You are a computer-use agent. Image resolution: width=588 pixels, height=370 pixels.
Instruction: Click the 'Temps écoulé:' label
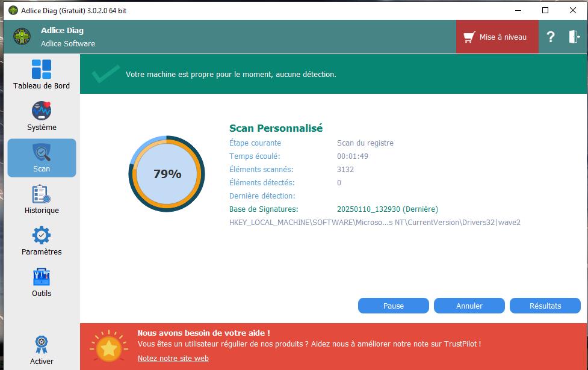click(255, 156)
